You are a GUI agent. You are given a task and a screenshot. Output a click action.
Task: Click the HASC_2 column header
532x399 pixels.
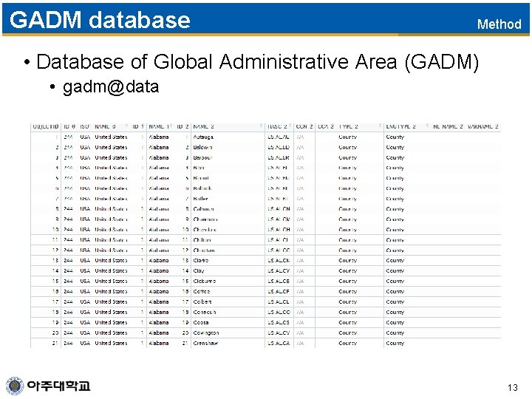point(277,126)
